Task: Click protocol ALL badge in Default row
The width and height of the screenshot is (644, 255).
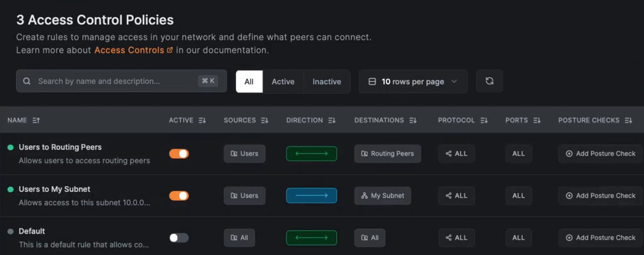Action: point(457,238)
